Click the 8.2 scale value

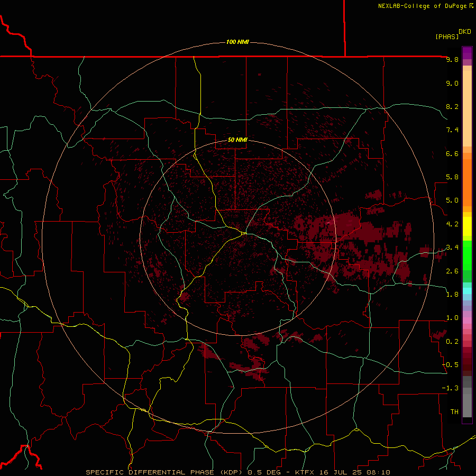tap(452, 106)
